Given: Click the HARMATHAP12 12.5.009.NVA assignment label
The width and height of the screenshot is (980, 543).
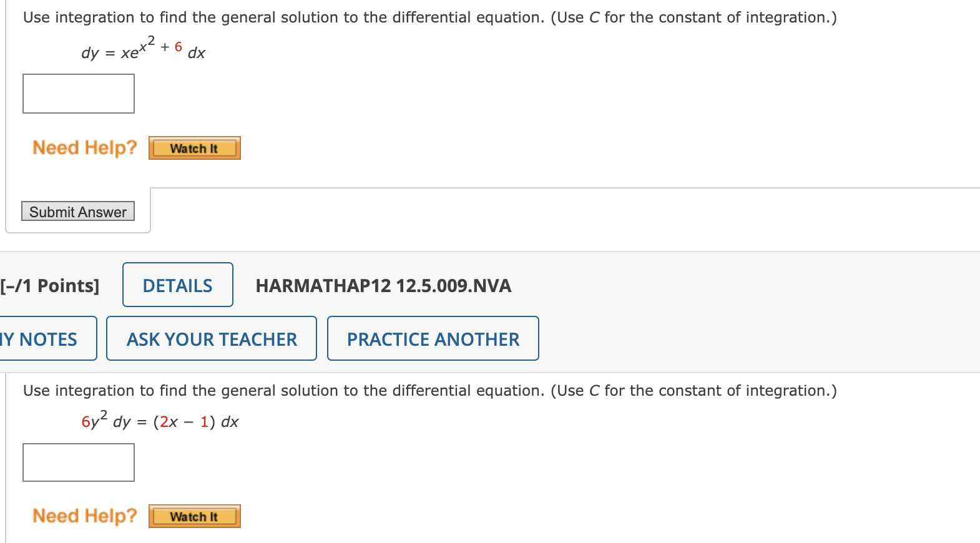Looking at the screenshot, I should coord(383,286).
